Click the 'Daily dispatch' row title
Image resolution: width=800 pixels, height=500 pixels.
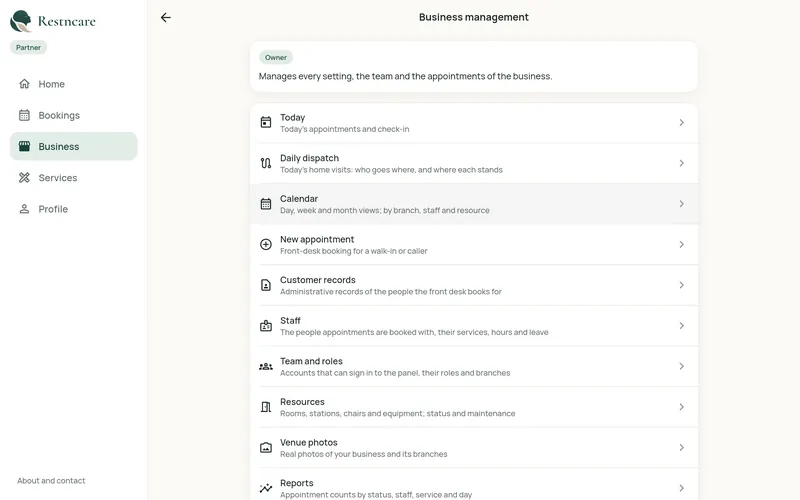click(309, 158)
